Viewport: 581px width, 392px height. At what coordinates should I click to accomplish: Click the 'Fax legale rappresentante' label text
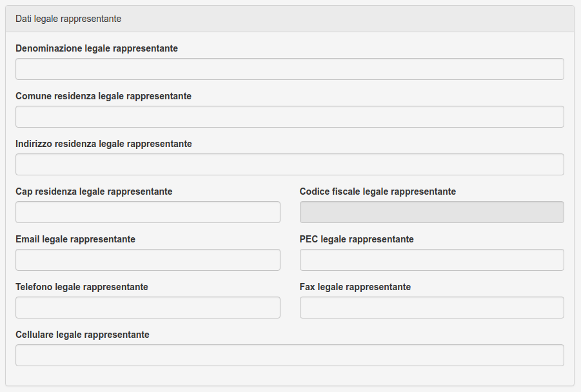[x=355, y=287]
